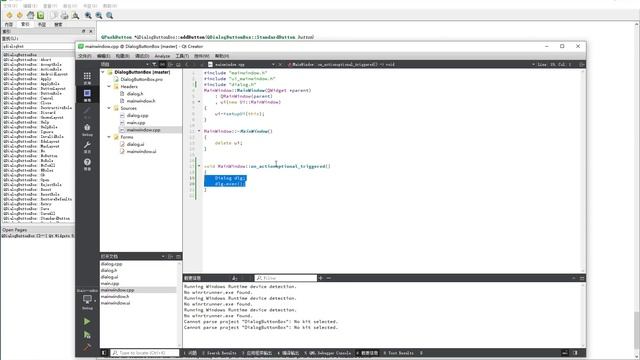This screenshot has height=360, width=640.
Task: Print icon in Assistant toolbar
Action: click(64, 16)
